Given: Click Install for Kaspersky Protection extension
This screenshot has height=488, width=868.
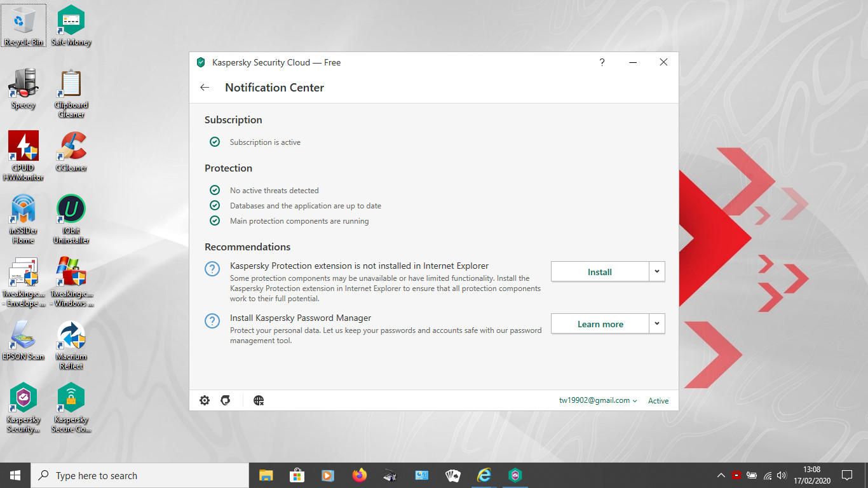Looking at the screenshot, I should click(x=599, y=271).
